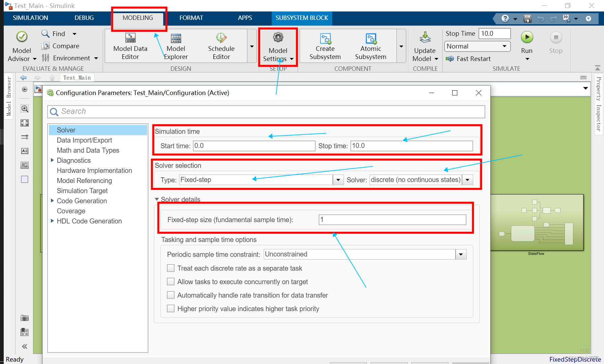
Task: Switch to the Modeling ribbon tab
Action: click(x=138, y=18)
